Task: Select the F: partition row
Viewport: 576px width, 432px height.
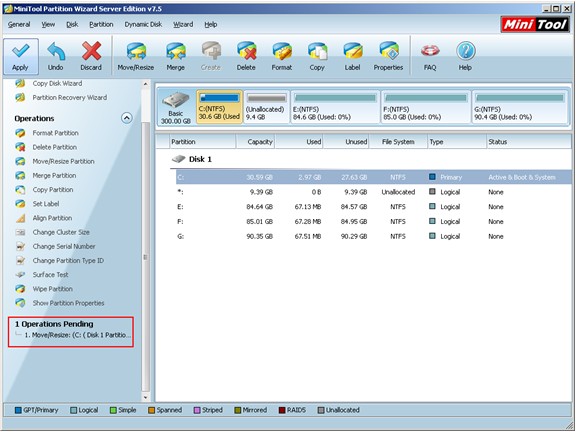Action: (373, 222)
